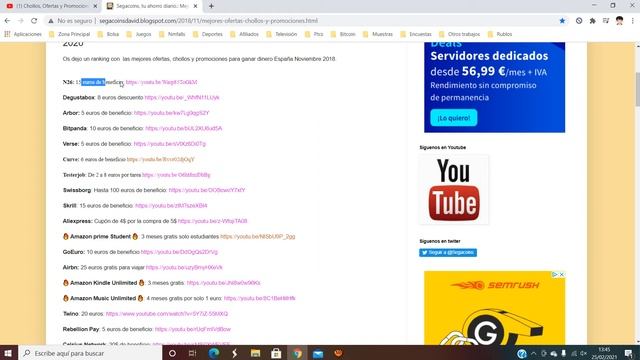Viewport: 640px width, 360px height.
Task: Open the N26 YouTube link
Action: pyautogui.click(x=161, y=82)
